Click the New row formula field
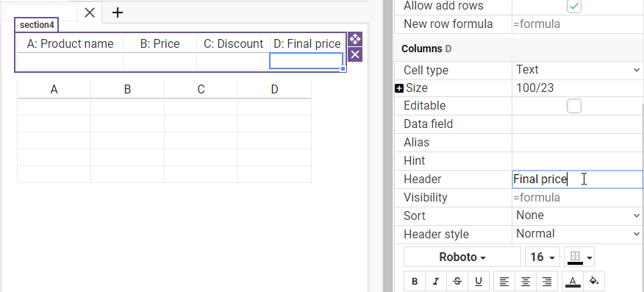This screenshot has width=644, height=292. [577, 24]
